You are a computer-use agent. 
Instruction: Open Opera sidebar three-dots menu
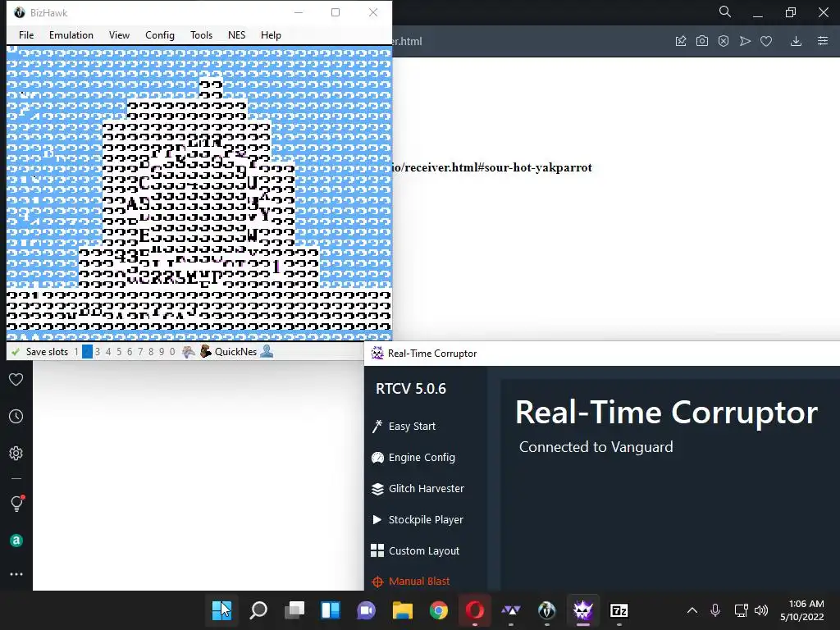pos(16,573)
